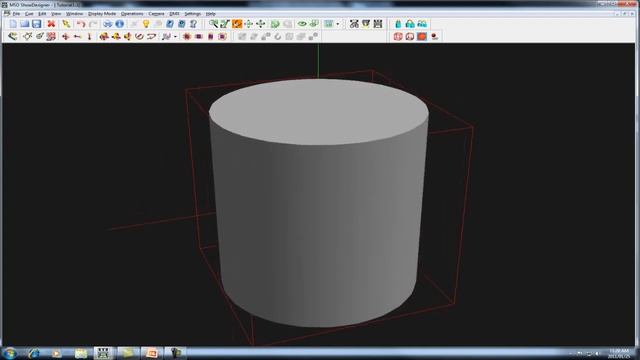640x360 pixels.
Task: Click the red grid selection icon
Action: (51, 37)
